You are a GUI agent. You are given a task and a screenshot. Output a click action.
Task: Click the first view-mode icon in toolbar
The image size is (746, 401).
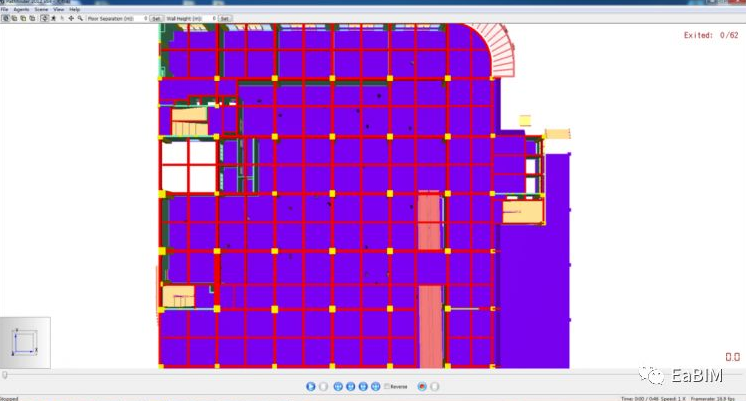6,19
